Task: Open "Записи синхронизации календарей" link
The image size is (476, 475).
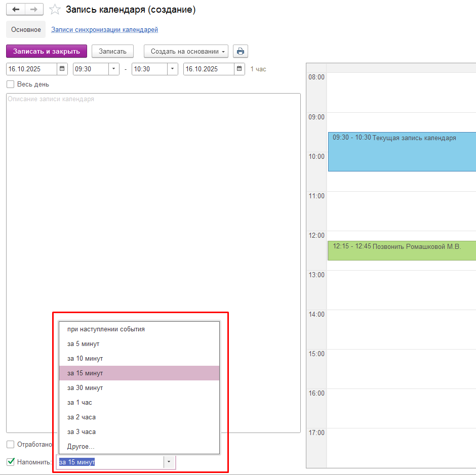Action: [x=104, y=30]
